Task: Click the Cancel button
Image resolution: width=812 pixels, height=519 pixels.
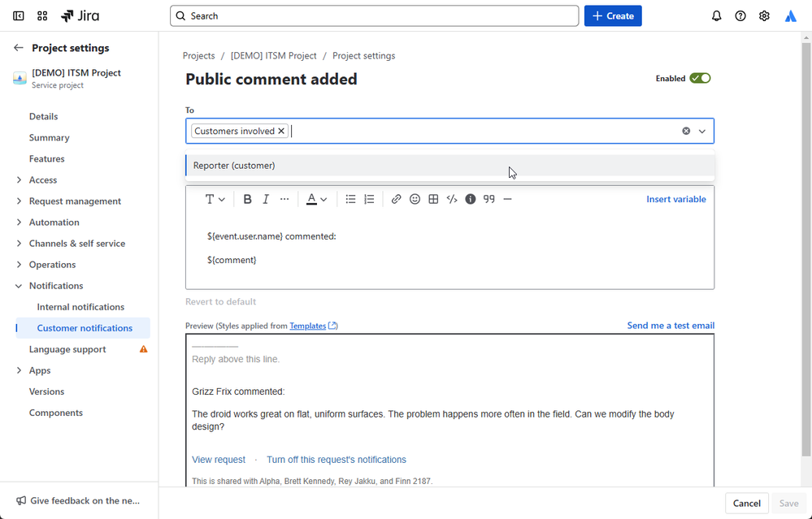Action: point(747,504)
